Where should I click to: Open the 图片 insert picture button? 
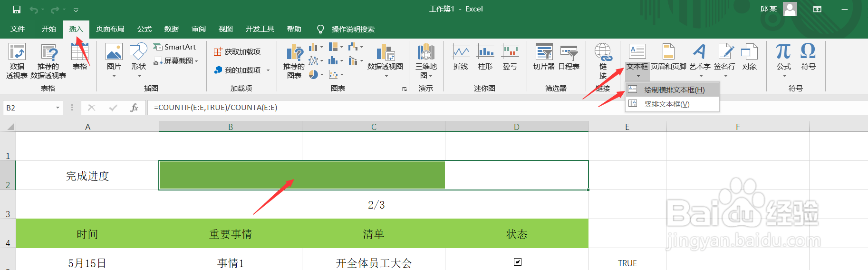pyautogui.click(x=114, y=60)
